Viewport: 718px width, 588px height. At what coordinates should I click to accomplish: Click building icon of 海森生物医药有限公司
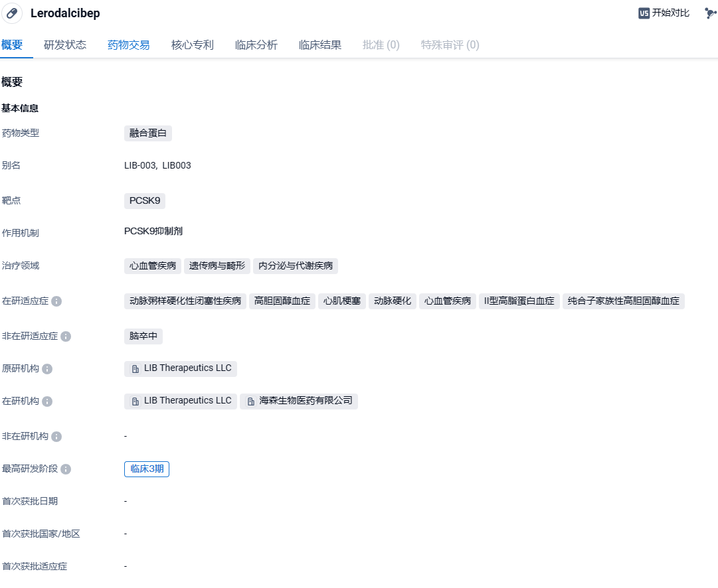point(251,402)
